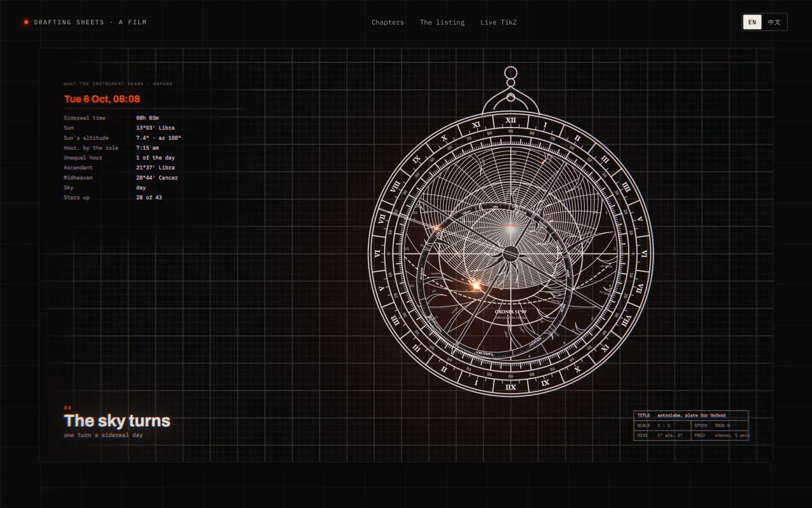Image resolution: width=812 pixels, height=508 pixels.
Task: Click the Ascendant 21°37' Libra reading
Action: (119, 168)
